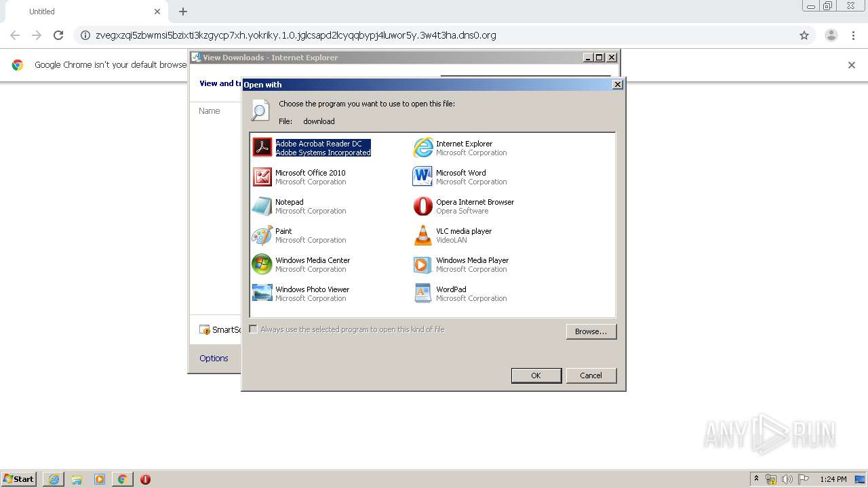
Task: Pick the Opera Internet Browser icon
Action: click(x=423, y=205)
